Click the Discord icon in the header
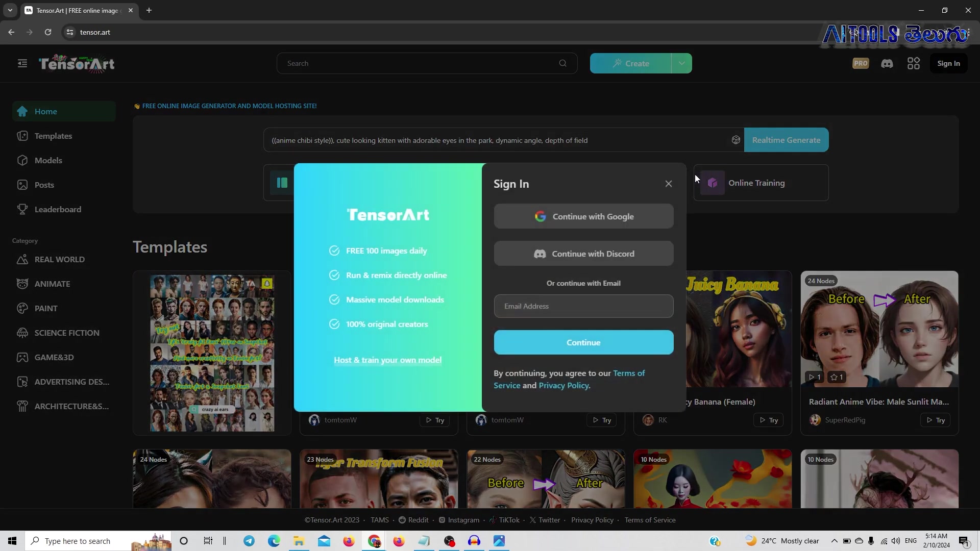The width and height of the screenshot is (980, 551). coord(887,64)
